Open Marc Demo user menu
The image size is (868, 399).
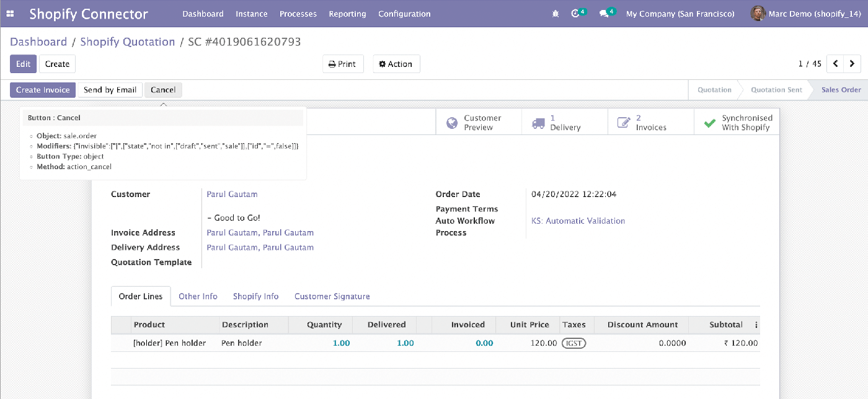coord(806,14)
